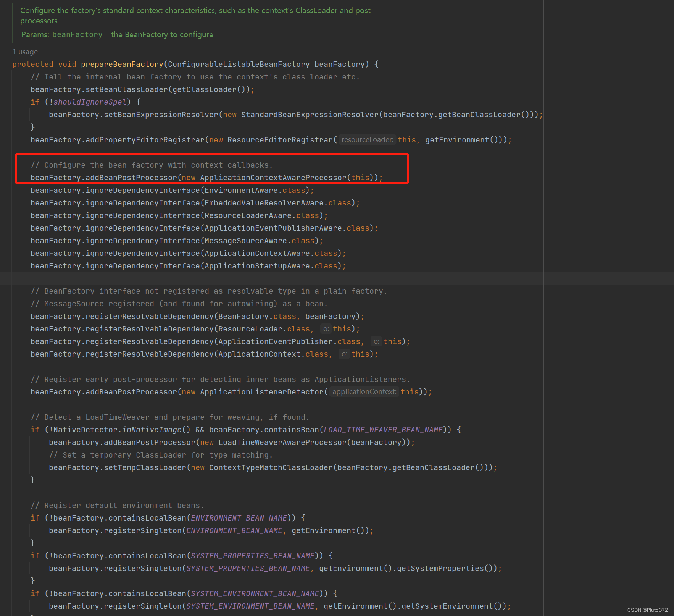Select ContextTypeMatchClassLoader class name

(x=271, y=467)
